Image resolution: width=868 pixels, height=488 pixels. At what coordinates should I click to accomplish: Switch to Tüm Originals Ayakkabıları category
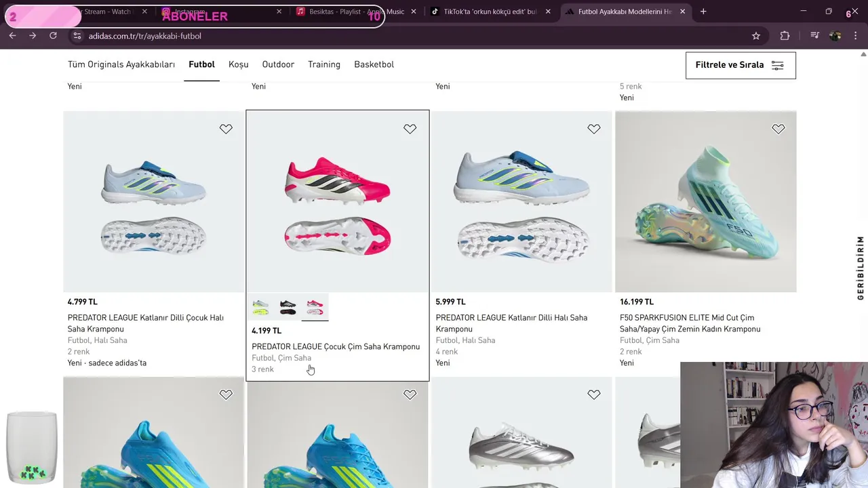pyautogui.click(x=121, y=64)
